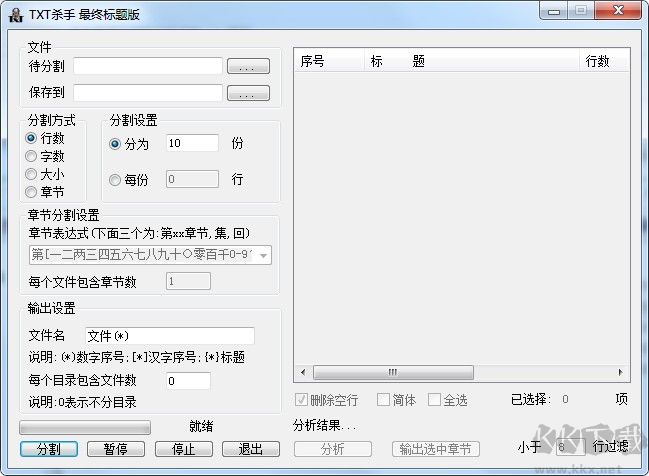Toggle the 全选 checkbox

[x=434, y=400]
